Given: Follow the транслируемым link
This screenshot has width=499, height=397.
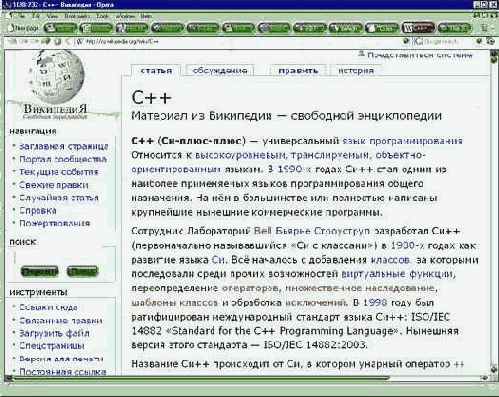Looking at the screenshot, I should click(330, 155).
